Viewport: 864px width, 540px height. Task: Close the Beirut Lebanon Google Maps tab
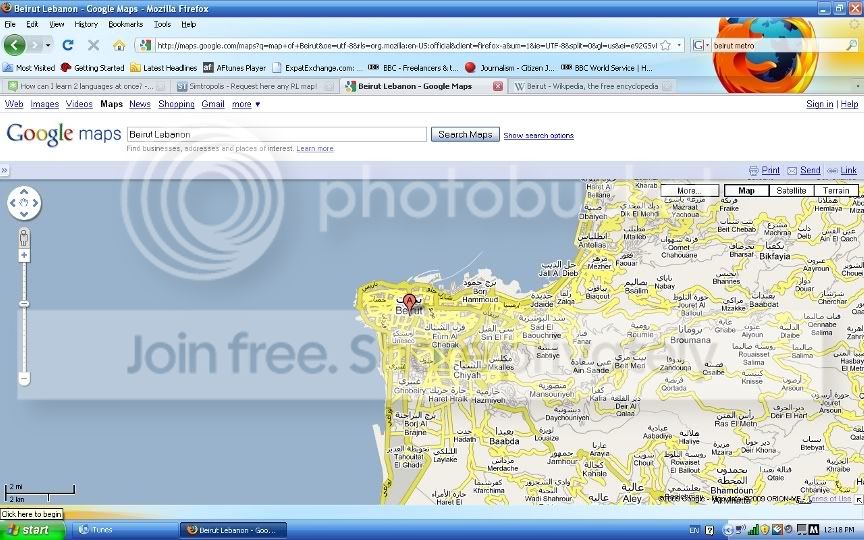click(497, 86)
